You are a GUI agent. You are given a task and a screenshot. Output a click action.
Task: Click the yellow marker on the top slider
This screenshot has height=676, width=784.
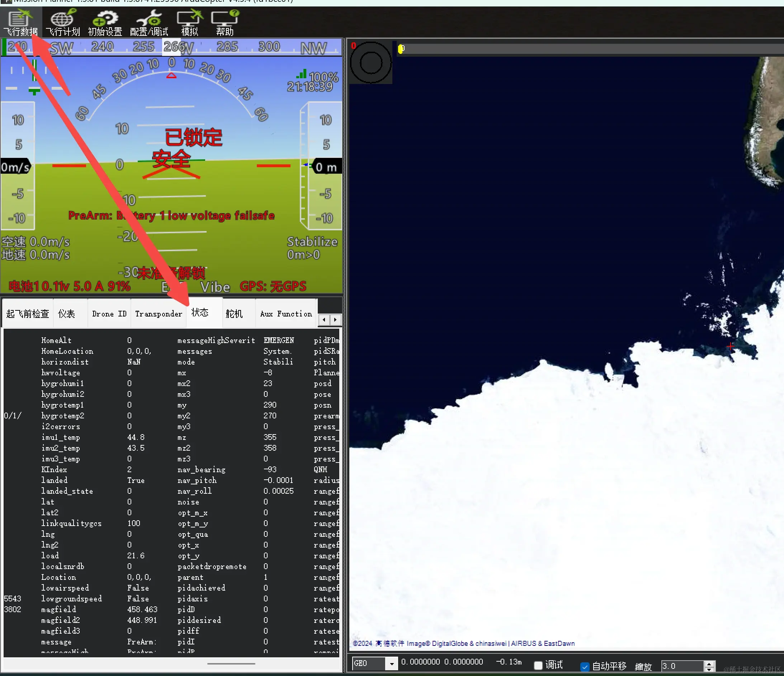point(401,49)
